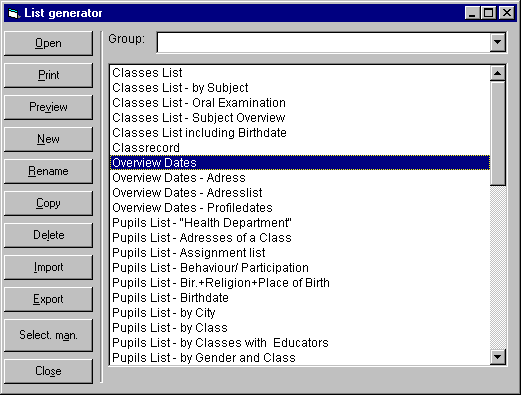
Task: Select "Pupils List - Assignment list"
Action: pyautogui.click(x=300, y=253)
